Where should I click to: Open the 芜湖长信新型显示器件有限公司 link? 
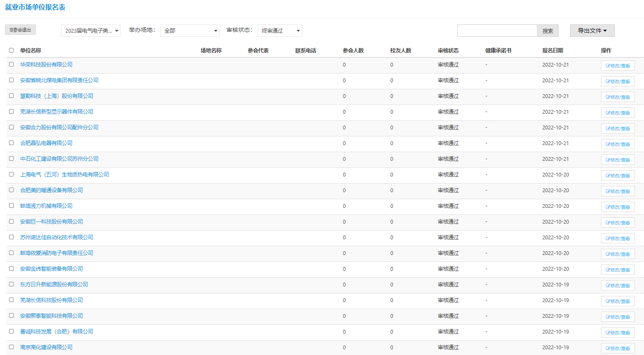57,112
